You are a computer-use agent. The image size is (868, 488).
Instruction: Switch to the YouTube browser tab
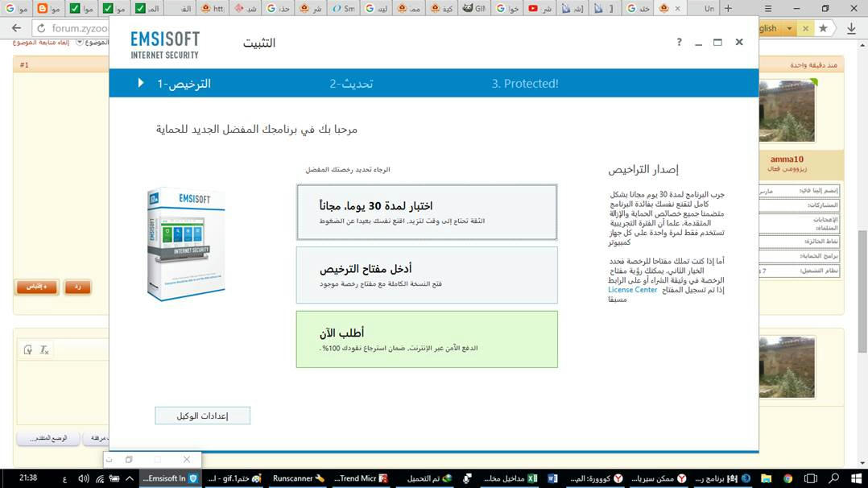click(x=539, y=8)
